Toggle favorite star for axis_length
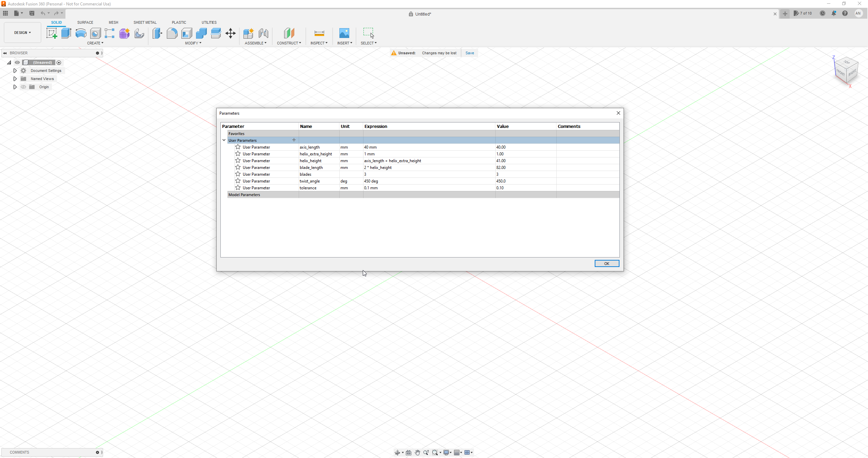The height and width of the screenshot is (458, 868). click(238, 147)
